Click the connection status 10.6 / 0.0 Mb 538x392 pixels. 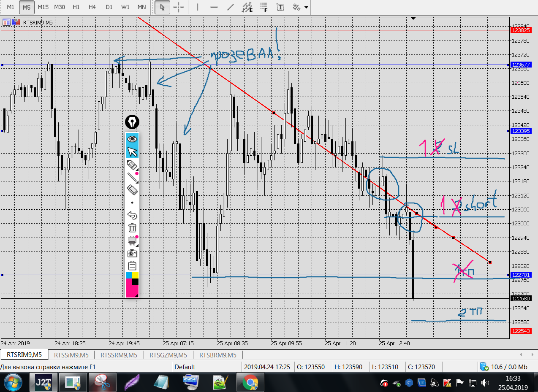click(504, 367)
